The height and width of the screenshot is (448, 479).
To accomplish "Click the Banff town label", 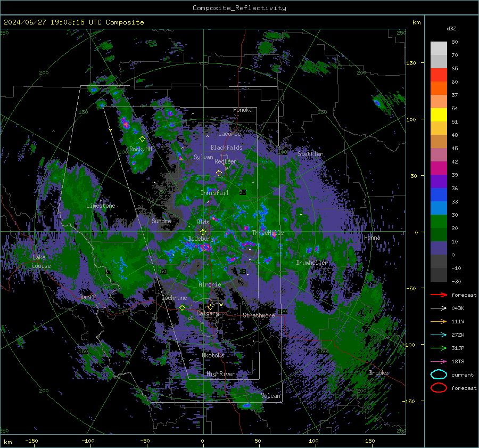I will pos(88,297).
